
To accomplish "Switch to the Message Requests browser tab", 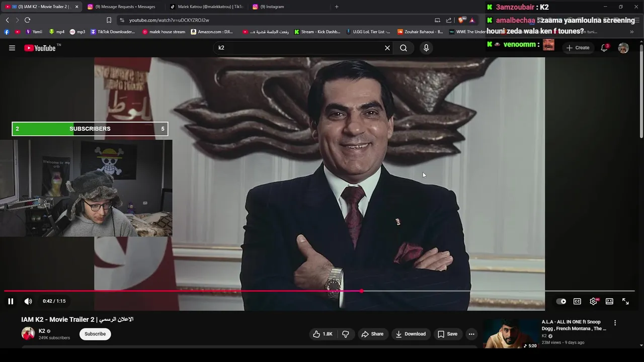I will 125,7.
